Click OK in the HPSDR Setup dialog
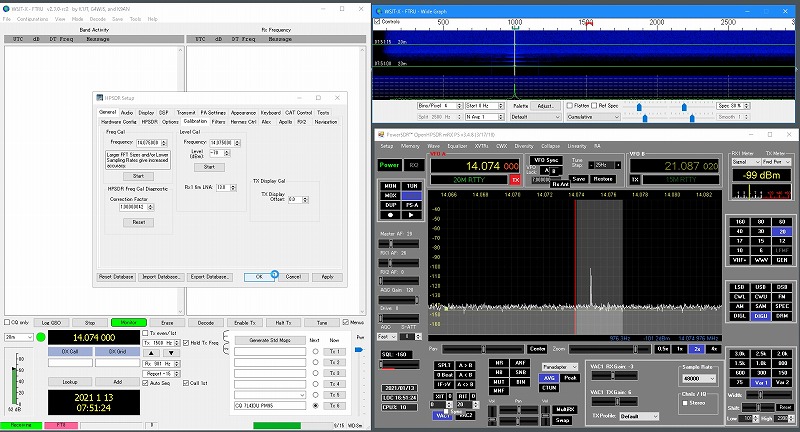Viewport: 800px width, 432px height. [259, 276]
